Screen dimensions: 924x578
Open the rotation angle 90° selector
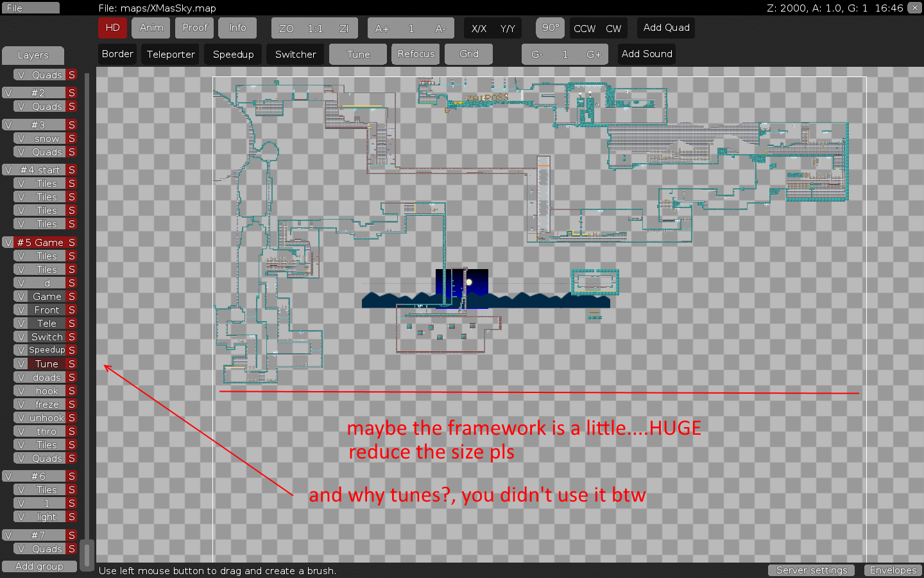(550, 28)
